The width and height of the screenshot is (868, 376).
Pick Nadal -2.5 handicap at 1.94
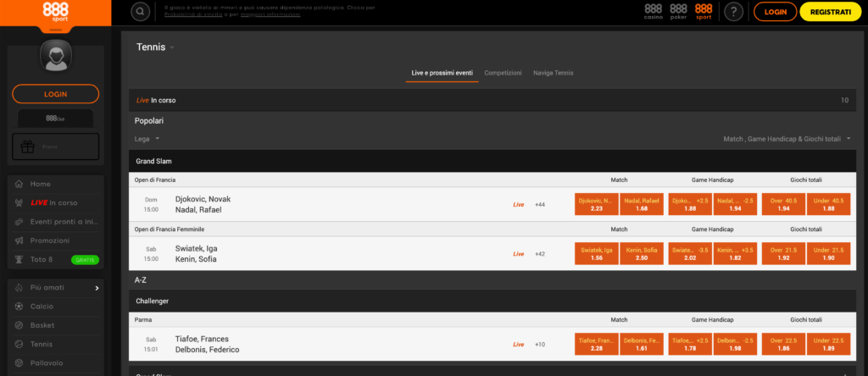(x=735, y=205)
